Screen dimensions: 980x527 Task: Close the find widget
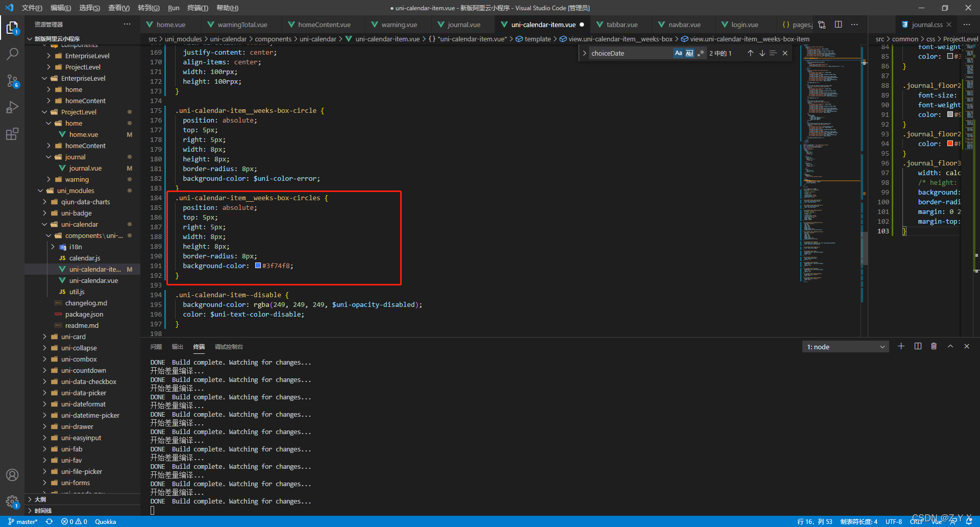pos(785,53)
